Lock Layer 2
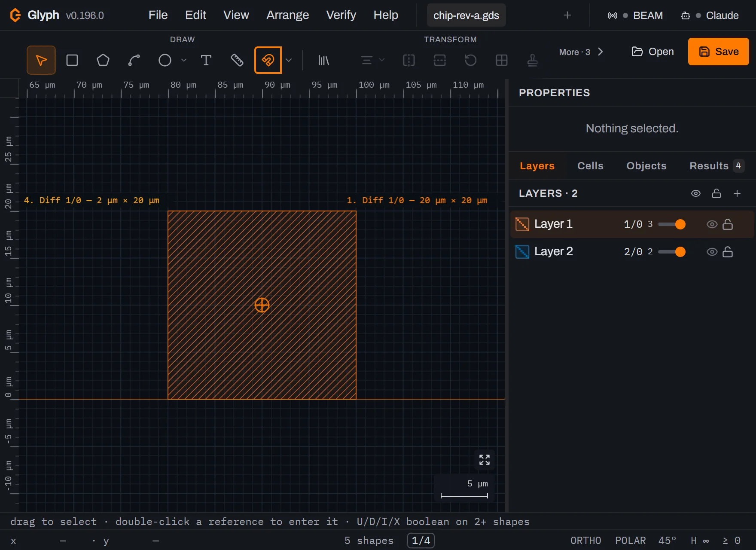Screen dimensions: 756x550 (728, 252)
